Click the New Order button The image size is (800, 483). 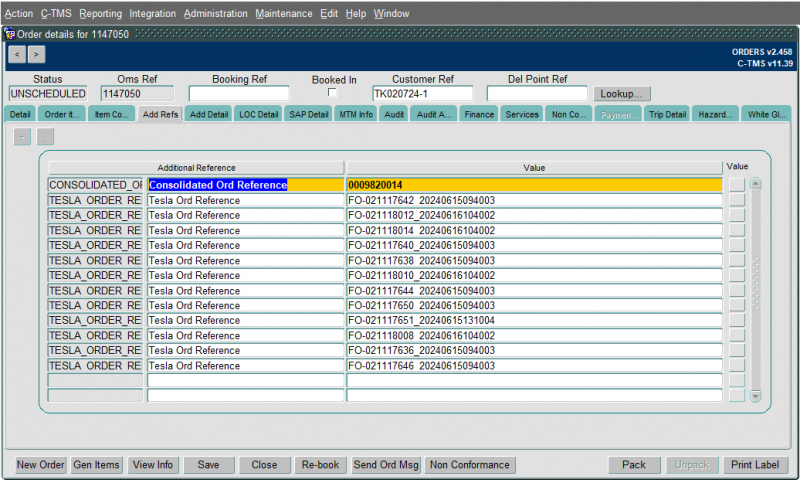[40, 465]
